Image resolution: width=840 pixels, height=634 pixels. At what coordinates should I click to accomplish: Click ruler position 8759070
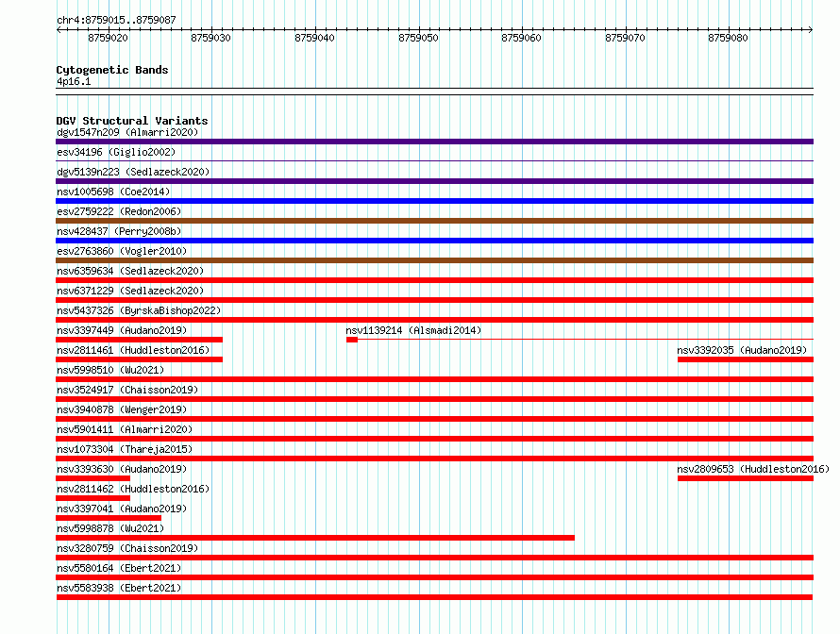coord(625,38)
